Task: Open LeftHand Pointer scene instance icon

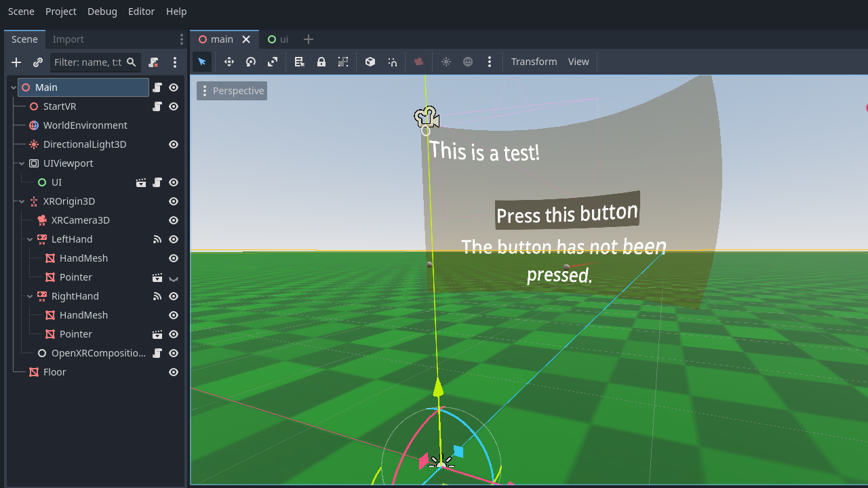Action: coord(157,277)
